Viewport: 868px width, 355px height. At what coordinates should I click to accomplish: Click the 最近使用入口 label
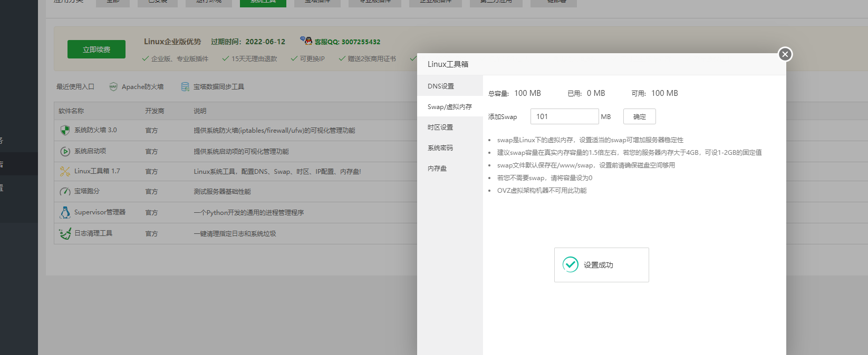coord(75,86)
